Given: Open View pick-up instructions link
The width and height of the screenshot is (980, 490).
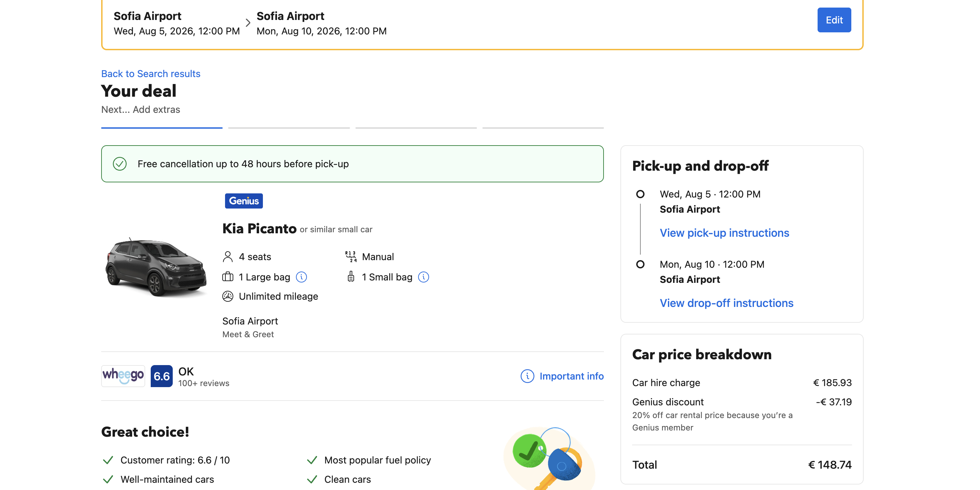Looking at the screenshot, I should (x=724, y=233).
